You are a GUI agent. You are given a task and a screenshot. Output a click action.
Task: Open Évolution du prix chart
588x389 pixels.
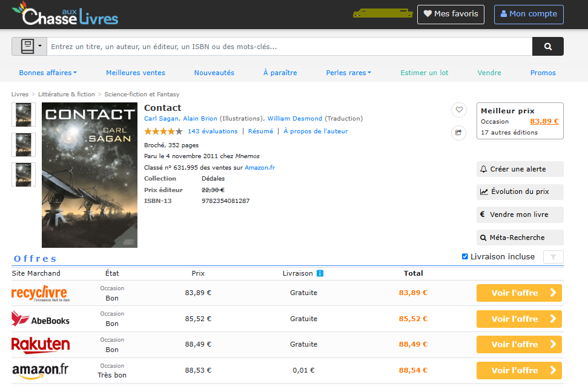click(x=520, y=191)
